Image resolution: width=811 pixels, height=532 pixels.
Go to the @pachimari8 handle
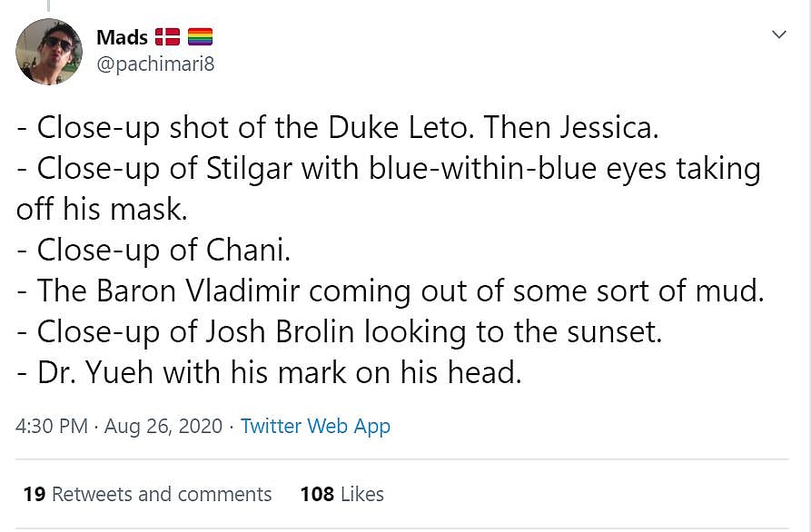pos(155,64)
